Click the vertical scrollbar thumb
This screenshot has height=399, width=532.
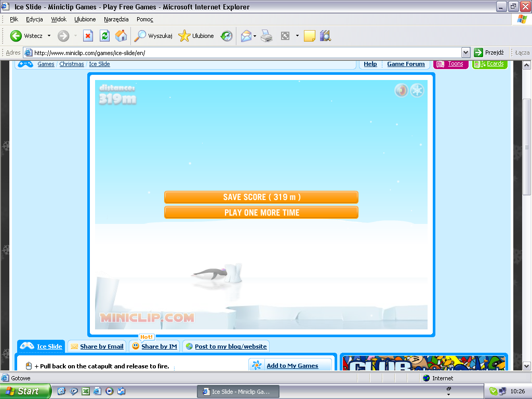[x=527, y=147]
